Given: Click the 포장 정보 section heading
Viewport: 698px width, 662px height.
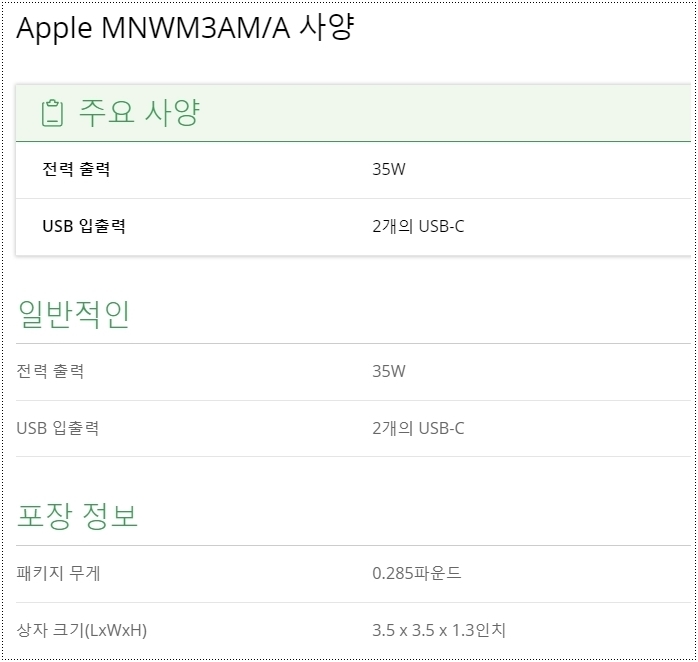Looking at the screenshot, I should pyautogui.click(x=77, y=516).
